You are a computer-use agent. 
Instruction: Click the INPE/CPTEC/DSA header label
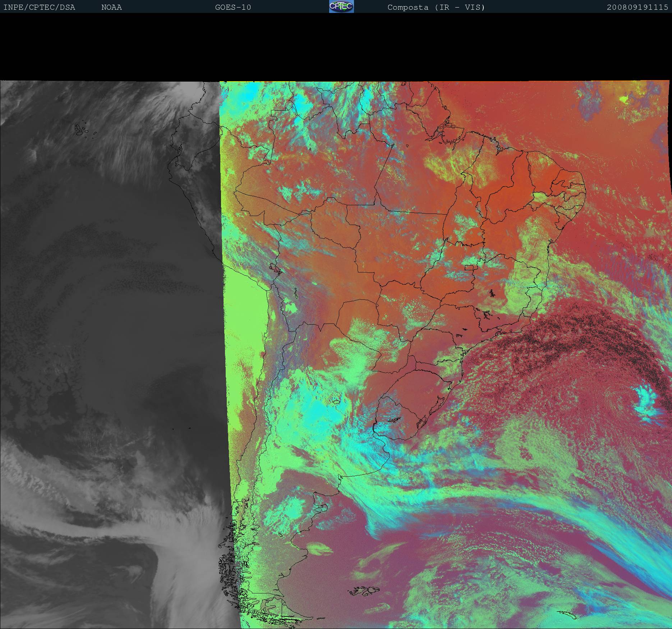[39, 7]
